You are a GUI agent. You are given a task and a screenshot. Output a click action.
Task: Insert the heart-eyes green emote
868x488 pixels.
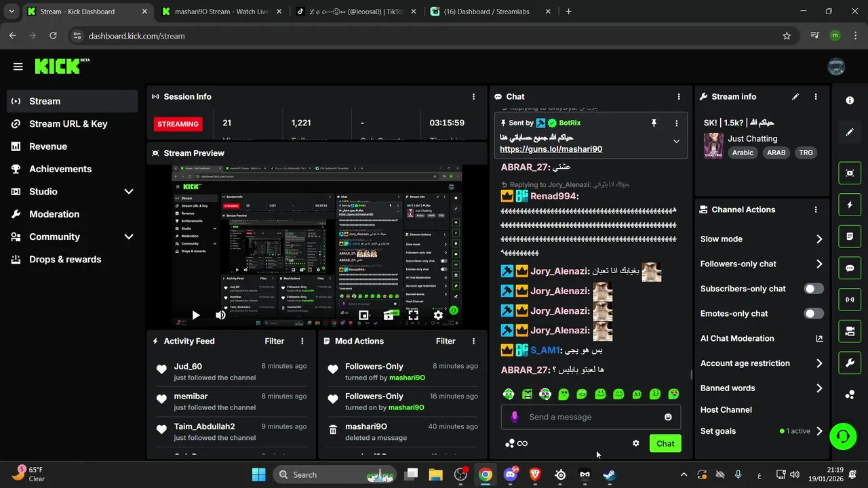pyautogui.click(x=673, y=394)
